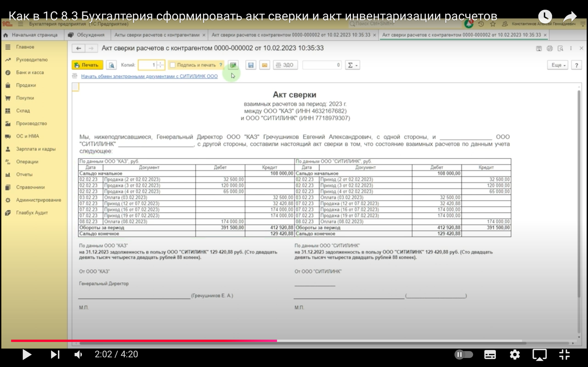
Task: Open Главное in the sidebar
Action: 25,47
